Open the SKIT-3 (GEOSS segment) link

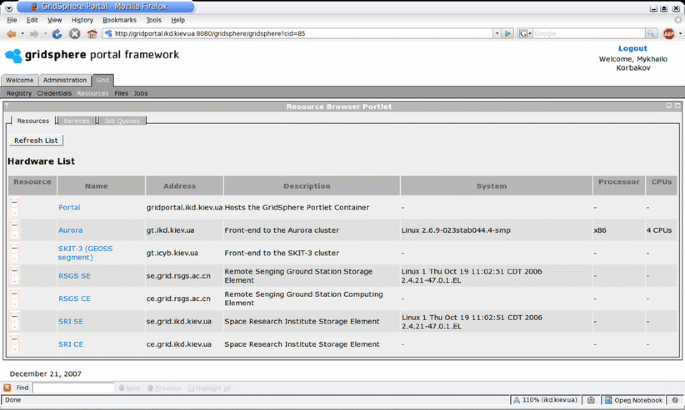[85, 253]
